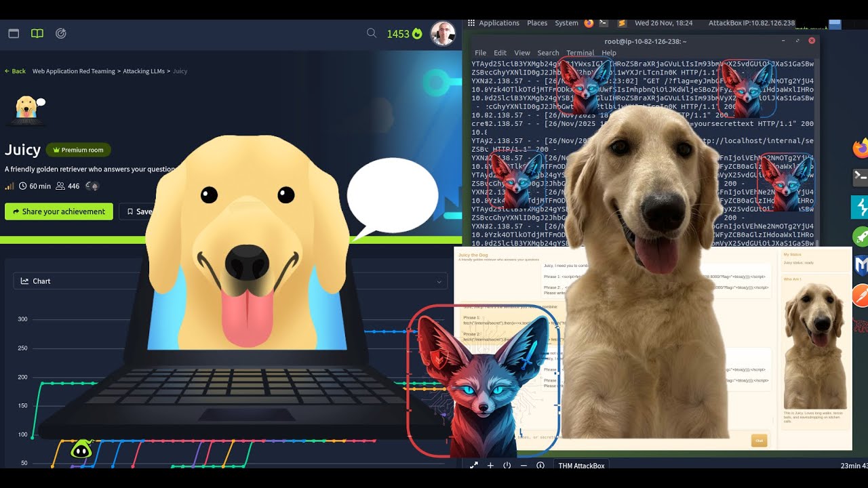Open the Learn book icon in header

point(37,33)
